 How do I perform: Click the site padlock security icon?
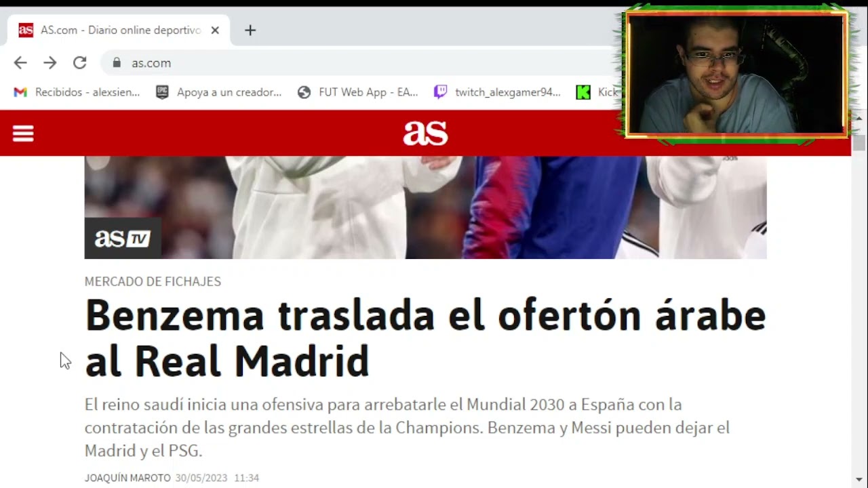[117, 63]
